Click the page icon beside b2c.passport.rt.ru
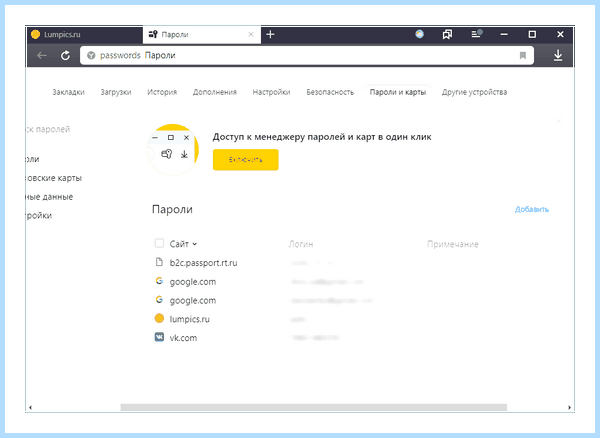This screenshot has width=600, height=438. [159, 262]
